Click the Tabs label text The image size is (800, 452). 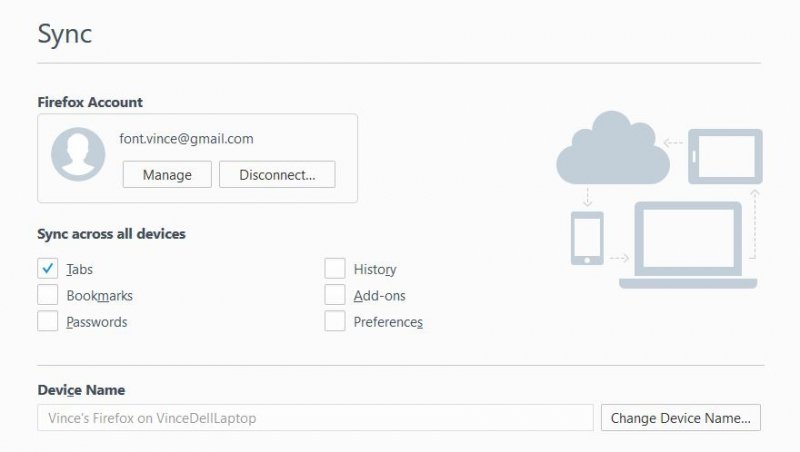[x=80, y=269]
